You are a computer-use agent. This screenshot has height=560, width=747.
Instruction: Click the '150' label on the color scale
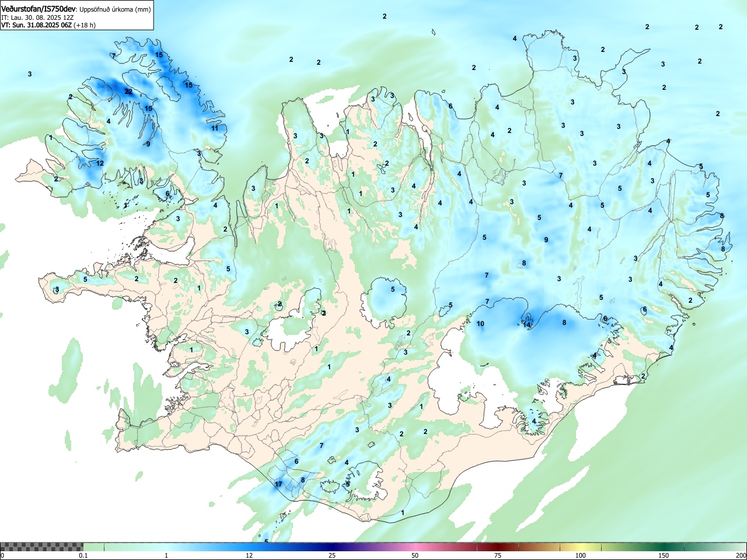click(664, 555)
